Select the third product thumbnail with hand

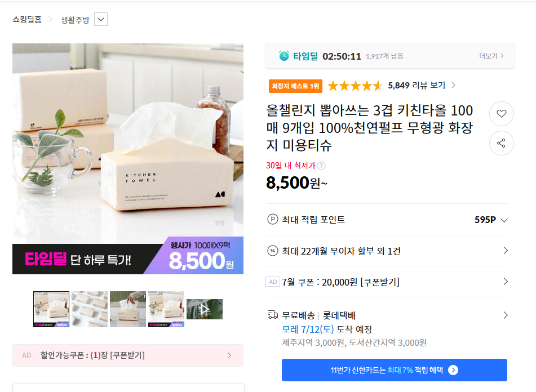[x=128, y=309]
